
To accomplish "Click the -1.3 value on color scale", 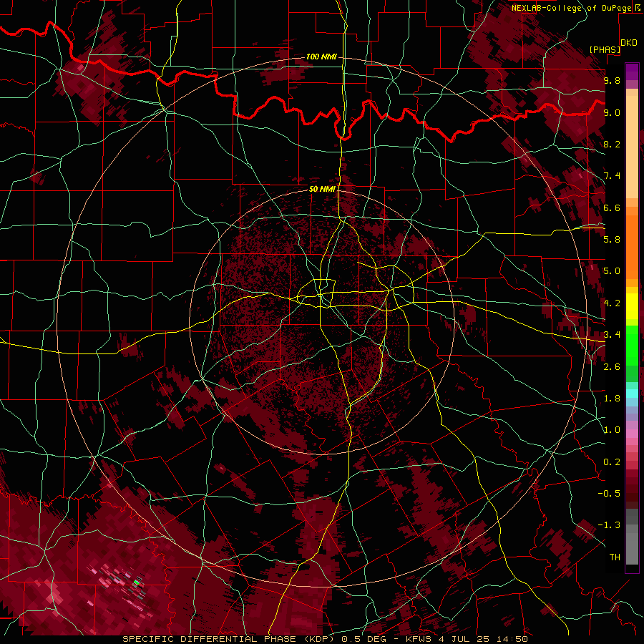I will (609, 525).
